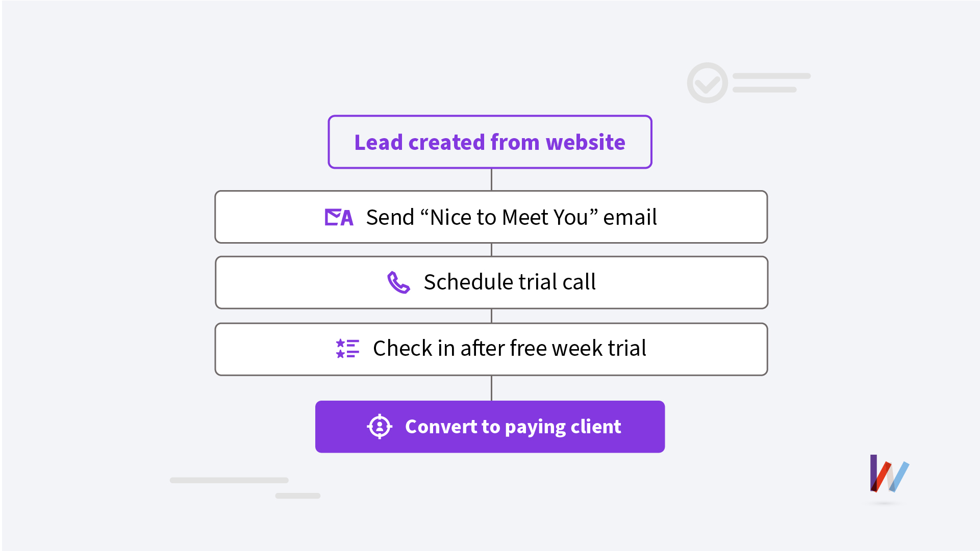Click connector line below the trigger box
Screen dimensions: 980x551
(x=491, y=179)
